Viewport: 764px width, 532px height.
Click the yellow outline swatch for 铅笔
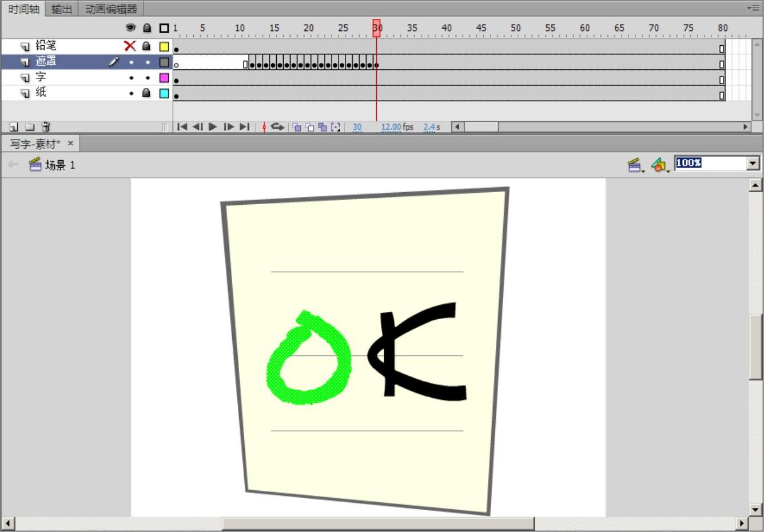point(164,46)
